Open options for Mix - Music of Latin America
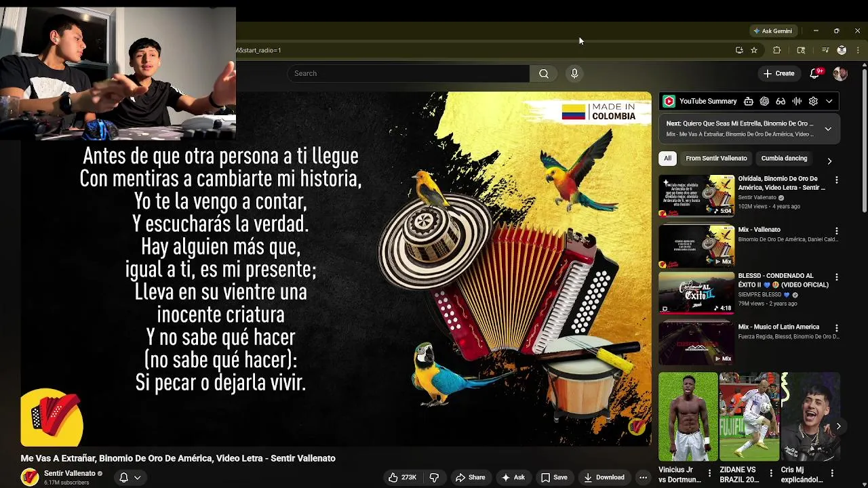Image resolution: width=868 pixels, height=488 pixels. [837, 328]
